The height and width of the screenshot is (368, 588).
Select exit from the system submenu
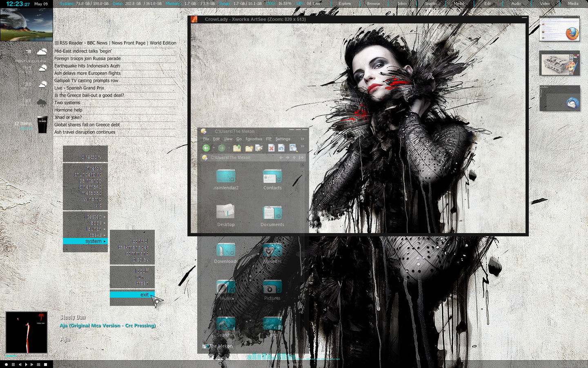pyautogui.click(x=132, y=295)
